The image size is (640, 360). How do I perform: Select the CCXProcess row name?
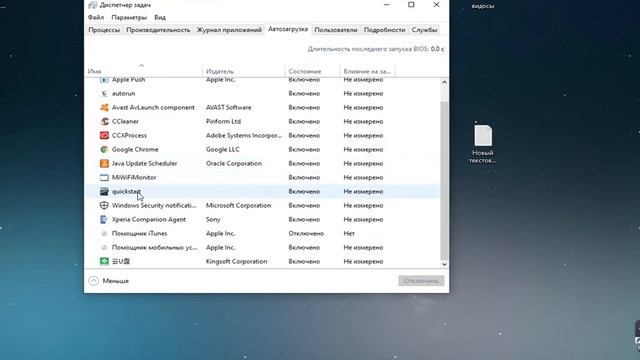(x=129, y=135)
